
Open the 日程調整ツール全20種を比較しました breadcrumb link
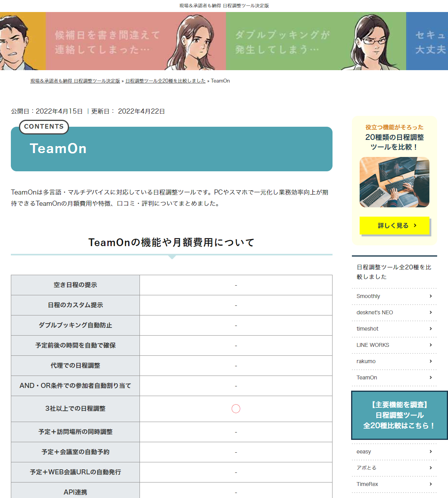(165, 81)
